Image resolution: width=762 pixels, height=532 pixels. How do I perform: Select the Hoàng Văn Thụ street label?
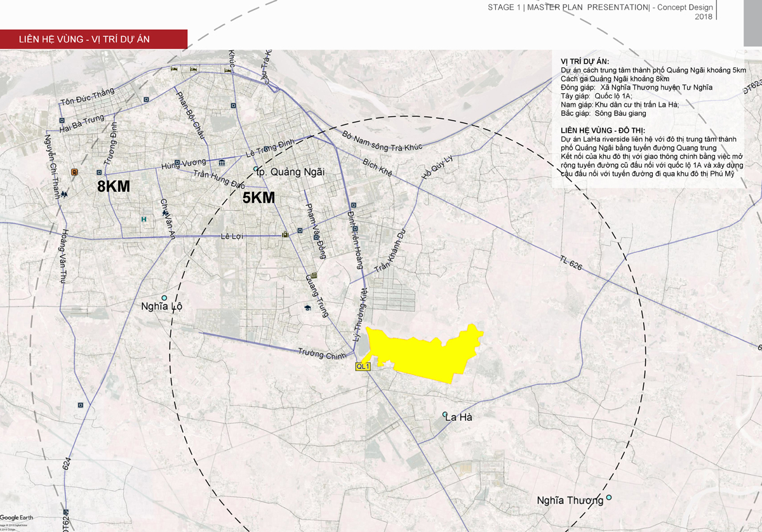[x=63, y=257]
